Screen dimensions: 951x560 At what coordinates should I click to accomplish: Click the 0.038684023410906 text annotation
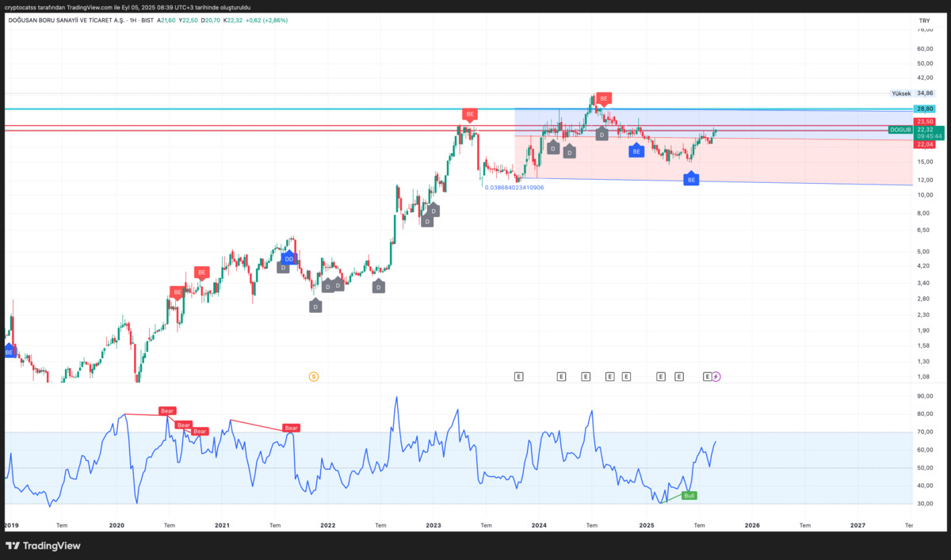point(514,188)
